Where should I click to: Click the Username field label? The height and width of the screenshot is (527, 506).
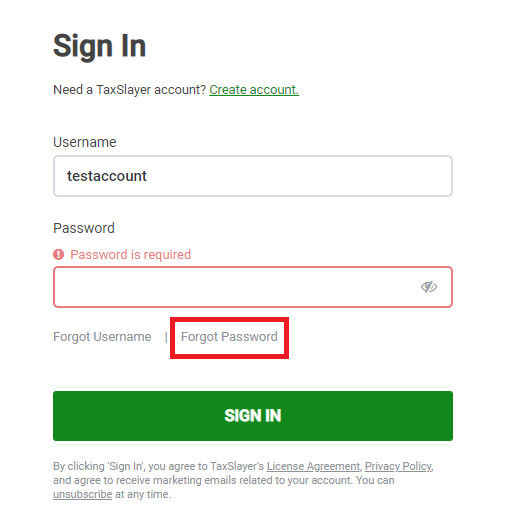[85, 142]
